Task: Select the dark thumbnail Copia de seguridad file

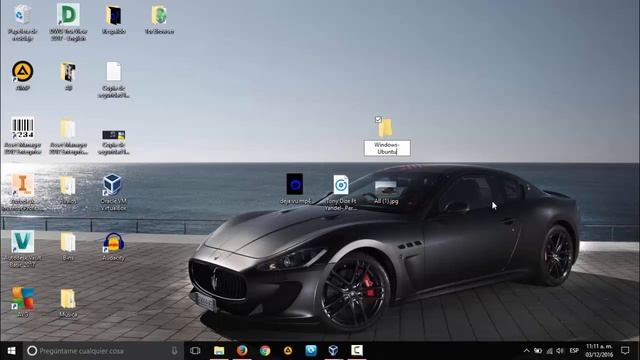Action: tap(113, 135)
